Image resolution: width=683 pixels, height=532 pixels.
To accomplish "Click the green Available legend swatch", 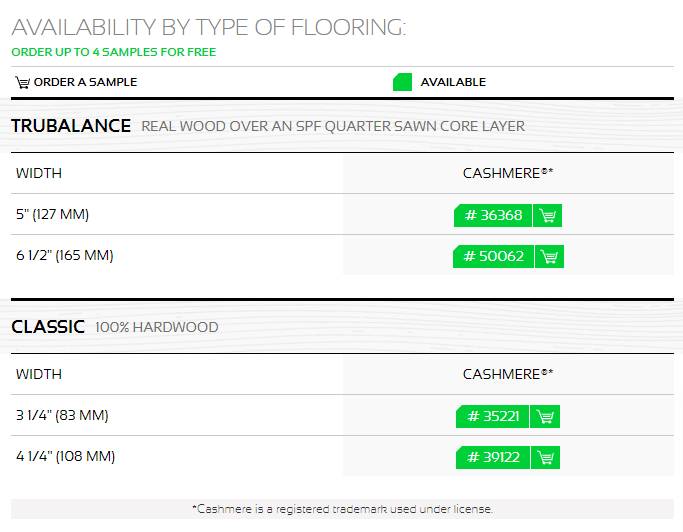I will coord(402,82).
